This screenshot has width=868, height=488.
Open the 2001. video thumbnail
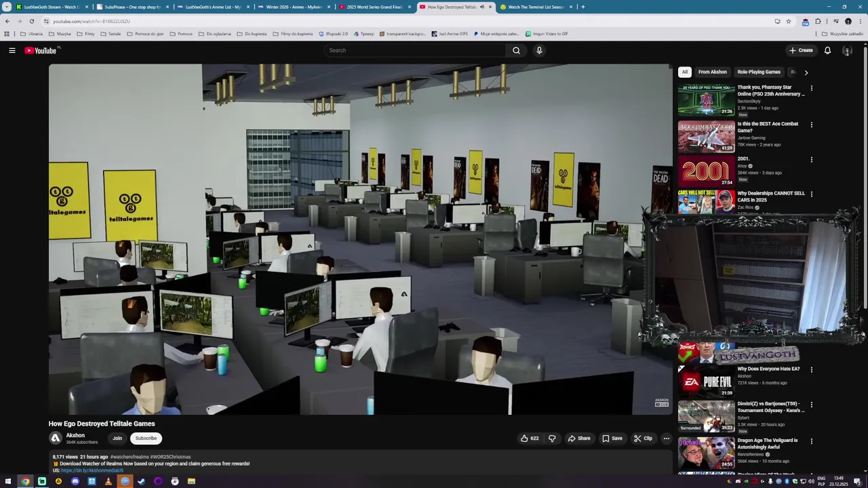point(706,171)
